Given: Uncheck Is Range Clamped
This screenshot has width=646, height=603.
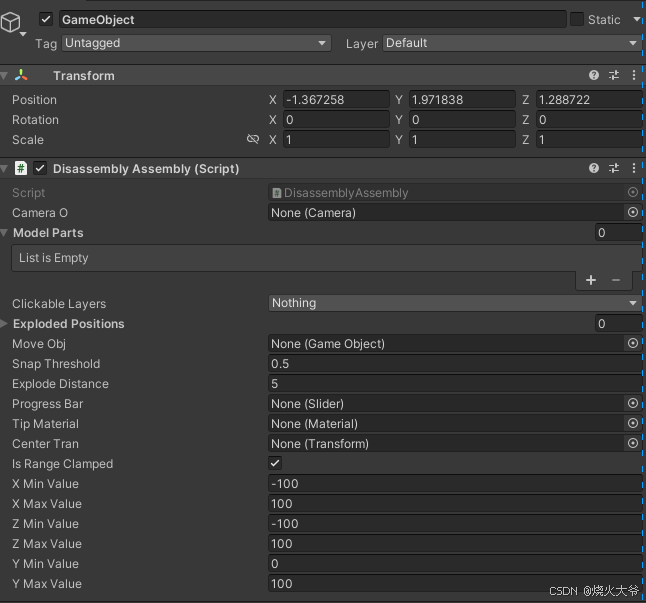Looking at the screenshot, I should (275, 463).
